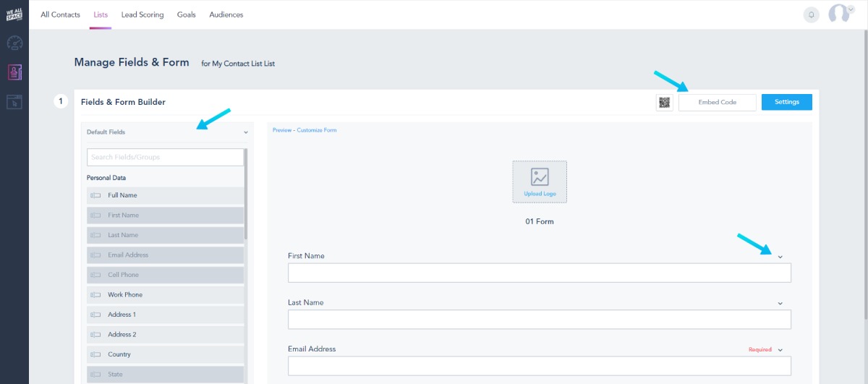Expand the Default Fields dropdown
Image resolution: width=868 pixels, height=384 pixels.
[246, 132]
